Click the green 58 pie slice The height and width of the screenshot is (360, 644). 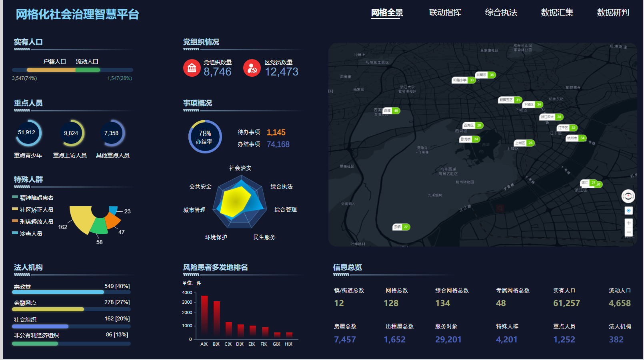100,226
